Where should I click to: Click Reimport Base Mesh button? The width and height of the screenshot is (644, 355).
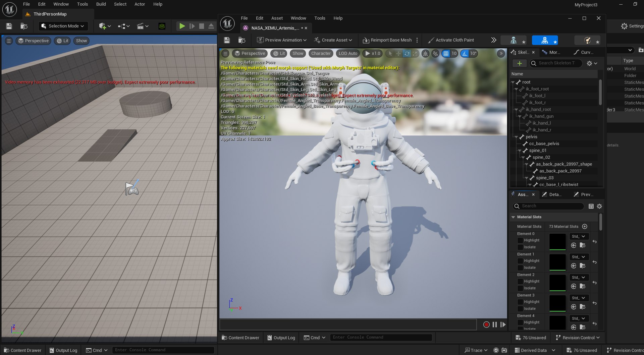click(x=387, y=40)
